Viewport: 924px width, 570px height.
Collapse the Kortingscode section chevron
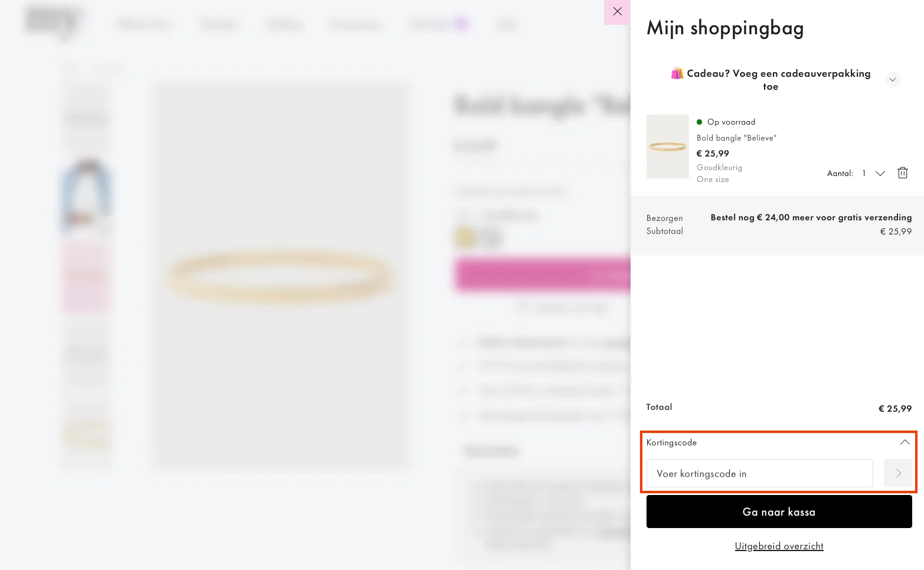click(905, 442)
